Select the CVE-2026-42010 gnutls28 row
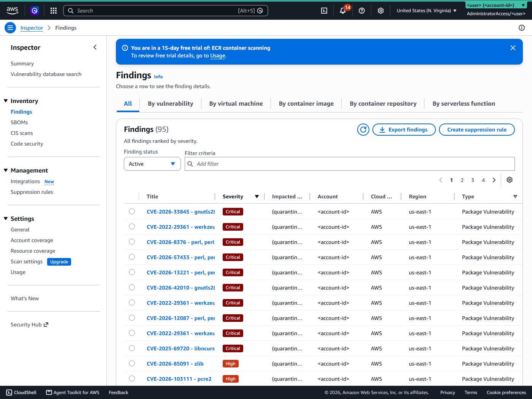Image resolution: width=532 pixels, height=399 pixels. [x=132, y=287]
